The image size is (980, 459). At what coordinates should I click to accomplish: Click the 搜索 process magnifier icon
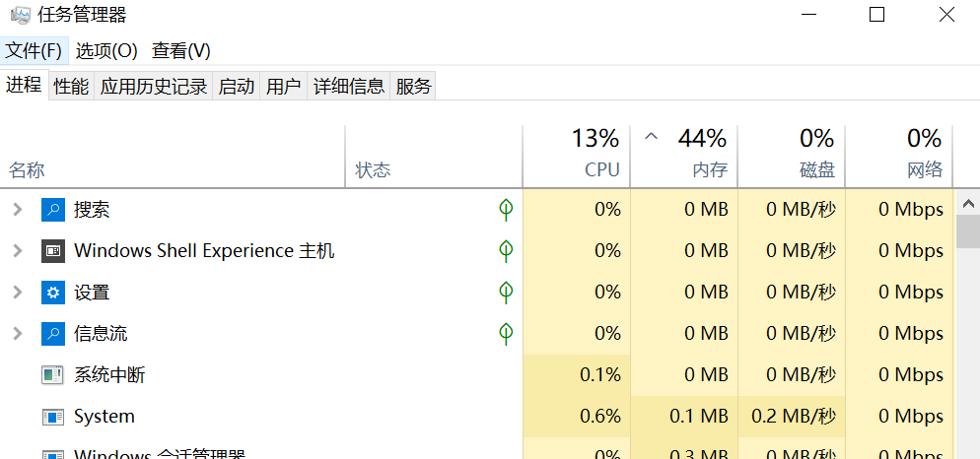point(52,210)
